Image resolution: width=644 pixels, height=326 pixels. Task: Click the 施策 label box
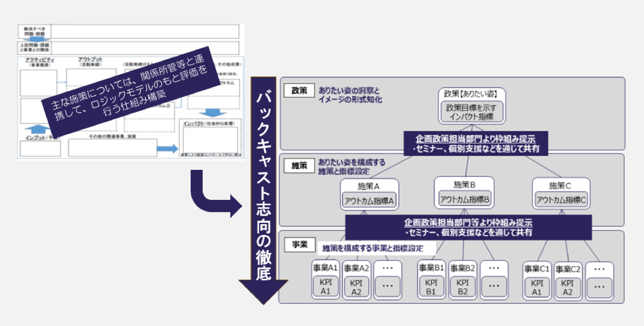pyautogui.click(x=299, y=165)
